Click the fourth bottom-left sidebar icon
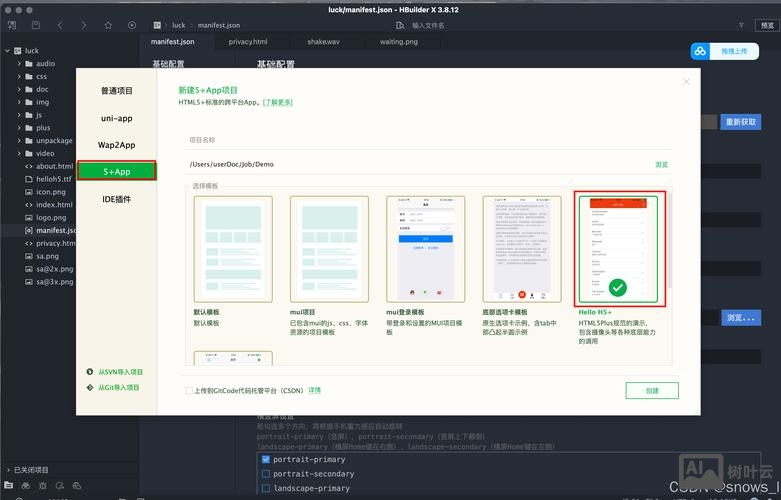 [x=60, y=485]
